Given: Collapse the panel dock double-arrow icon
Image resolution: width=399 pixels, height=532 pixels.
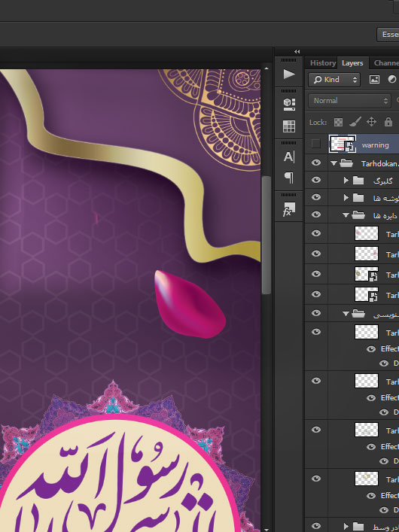Looking at the screenshot, I should [x=297, y=52].
